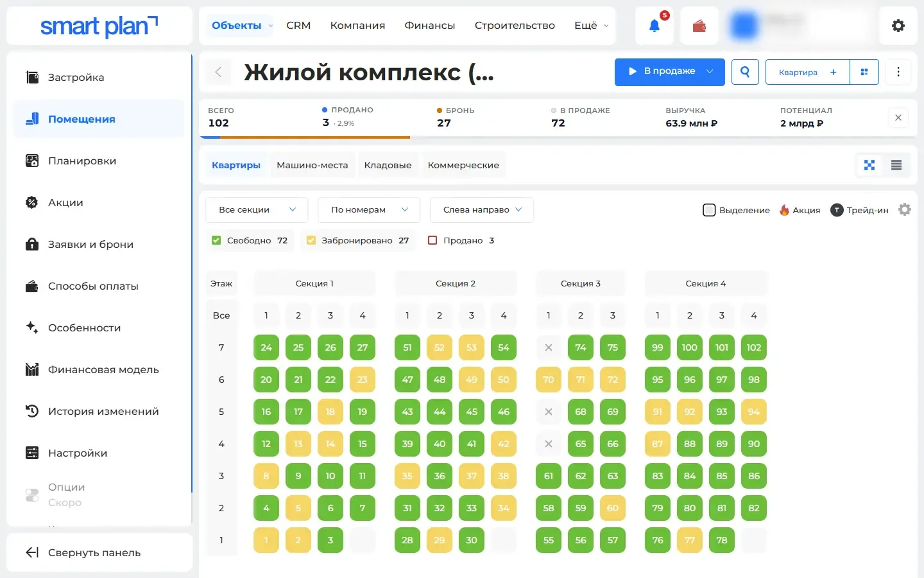This screenshot has height=578, width=924.
Task: Open the grid view icon beside Квартира
Action: (x=864, y=72)
